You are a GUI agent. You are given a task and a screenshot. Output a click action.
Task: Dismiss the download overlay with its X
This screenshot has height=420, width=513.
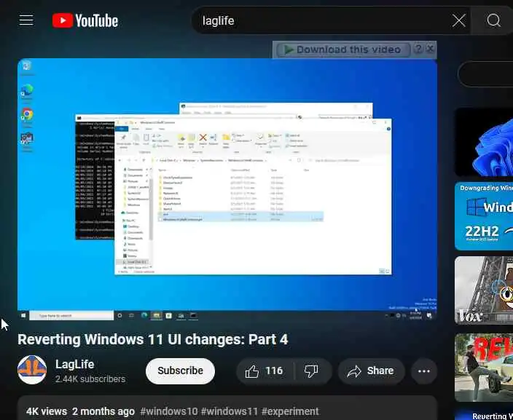[430, 49]
